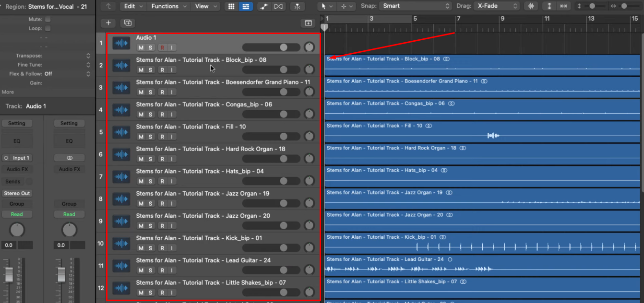The image size is (644, 303).
Task: Open the Flex & Follow Off popup
Action: pos(67,74)
